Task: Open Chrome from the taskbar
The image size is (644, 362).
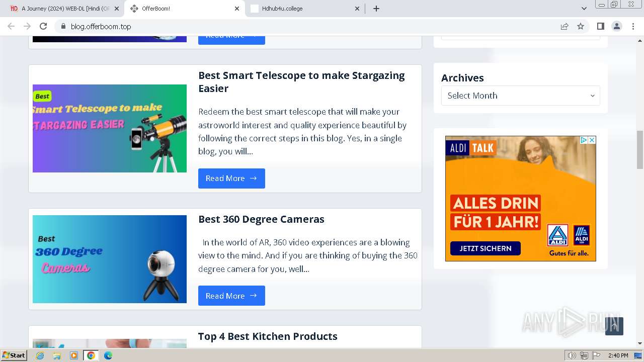Action: click(x=91, y=355)
